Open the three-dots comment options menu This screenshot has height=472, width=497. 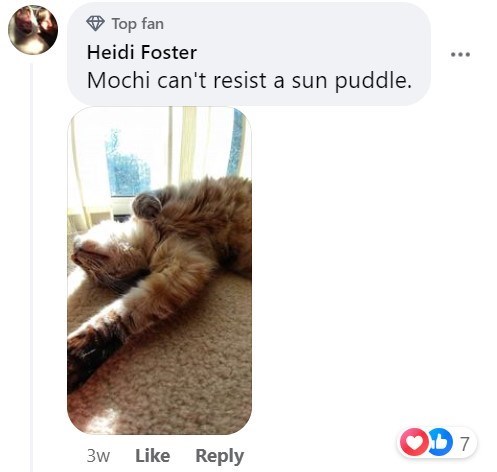[460, 54]
